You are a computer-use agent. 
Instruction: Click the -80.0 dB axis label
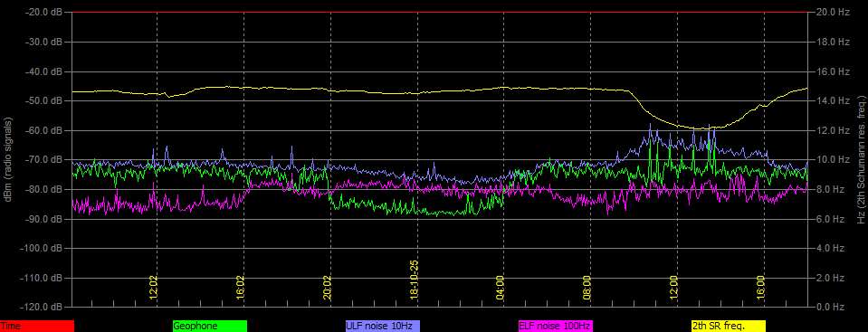(x=44, y=189)
